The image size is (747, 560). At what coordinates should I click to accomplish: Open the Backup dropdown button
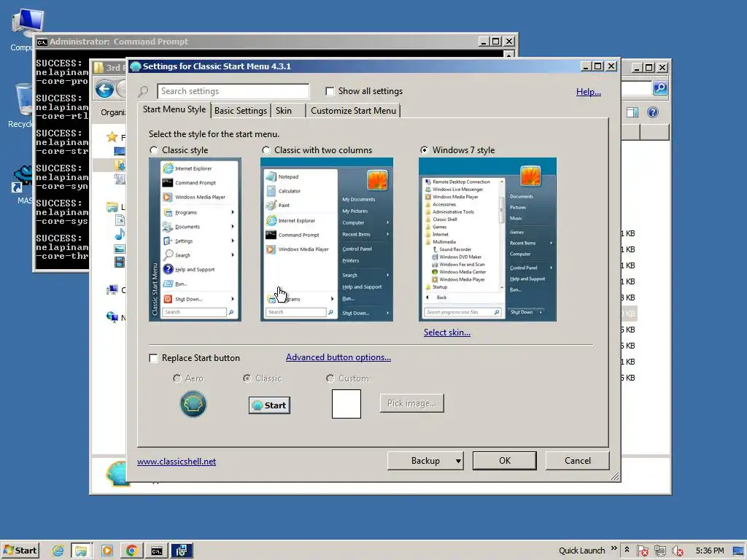(x=425, y=461)
